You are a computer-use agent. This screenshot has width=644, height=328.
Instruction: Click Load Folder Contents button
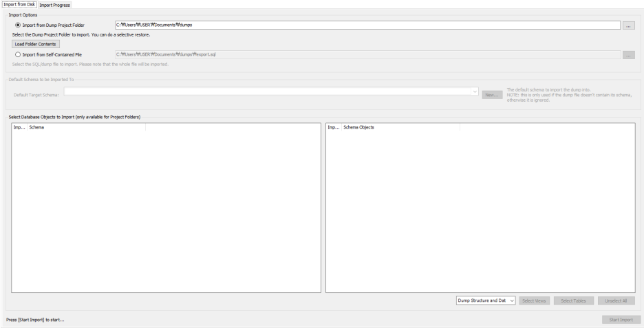[x=36, y=44]
